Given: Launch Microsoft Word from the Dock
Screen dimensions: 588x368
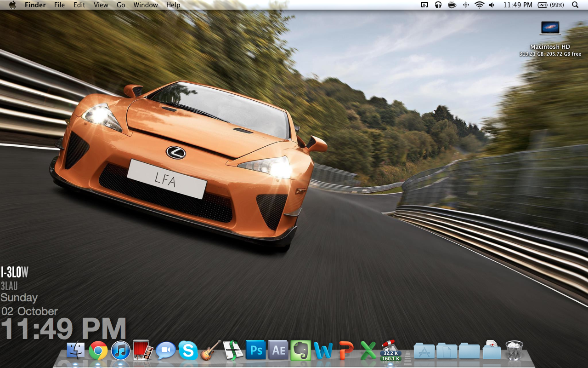Looking at the screenshot, I should click(323, 351).
